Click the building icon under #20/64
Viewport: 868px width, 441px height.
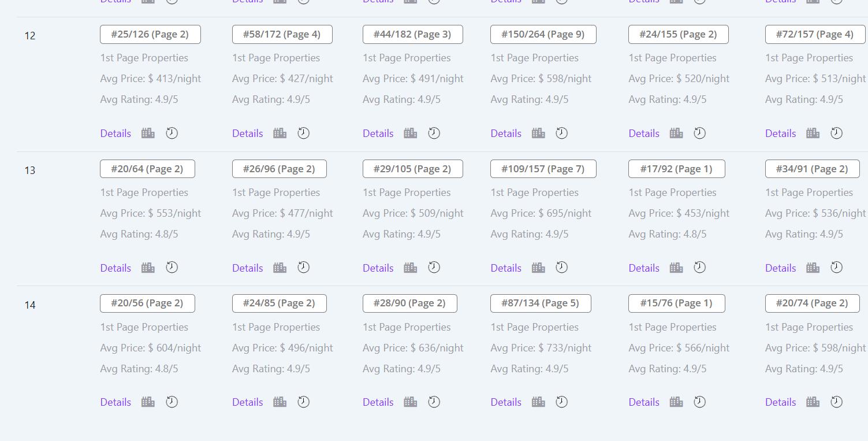coord(148,268)
